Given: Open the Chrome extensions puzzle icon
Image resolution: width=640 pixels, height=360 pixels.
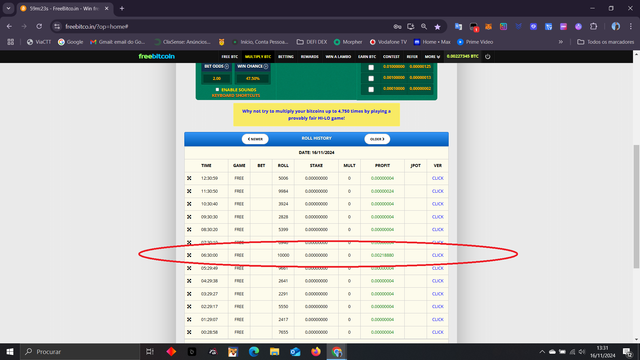Looking at the screenshot, I should pyautogui.click(x=593, y=27).
